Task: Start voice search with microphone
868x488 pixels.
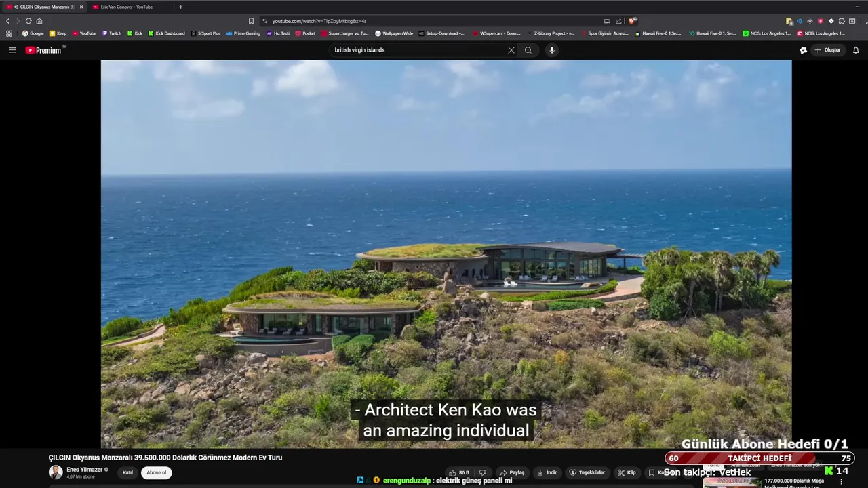Action: click(552, 50)
